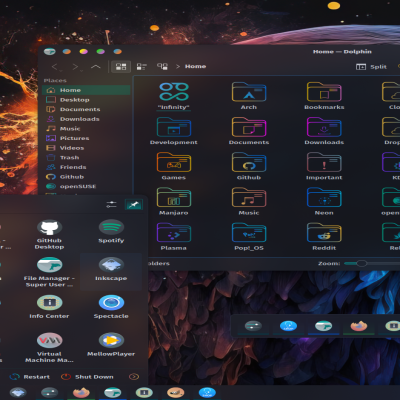Open the Plasma folder
Viewport: 400px width, 400px height.
coord(174,237)
